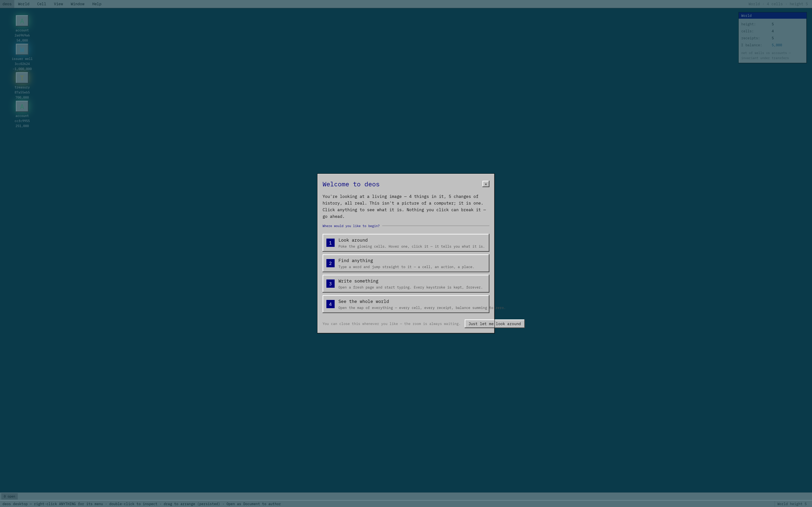Open the View menu
The width and height of the screenshot is (812, 507).
(x=58, y=4)
